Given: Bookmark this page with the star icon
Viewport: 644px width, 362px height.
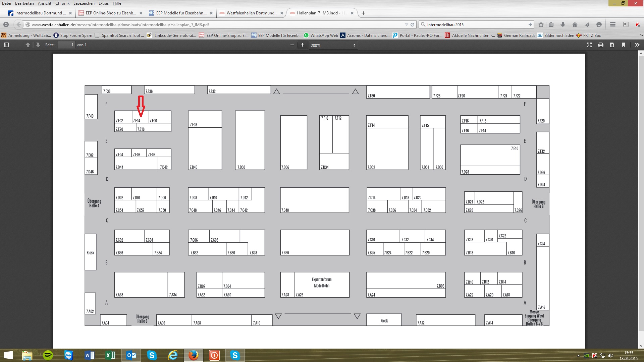Looking at the screenshot, I should 541,24.
